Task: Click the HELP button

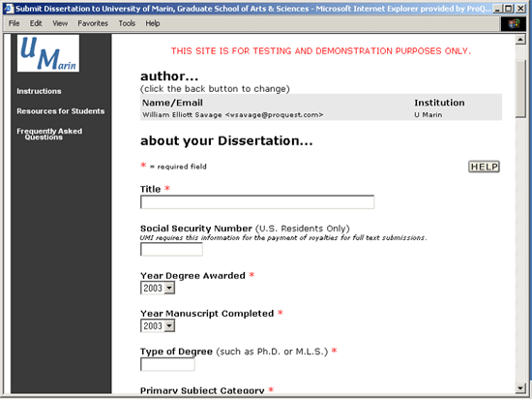Action: [x=484, y=167]
